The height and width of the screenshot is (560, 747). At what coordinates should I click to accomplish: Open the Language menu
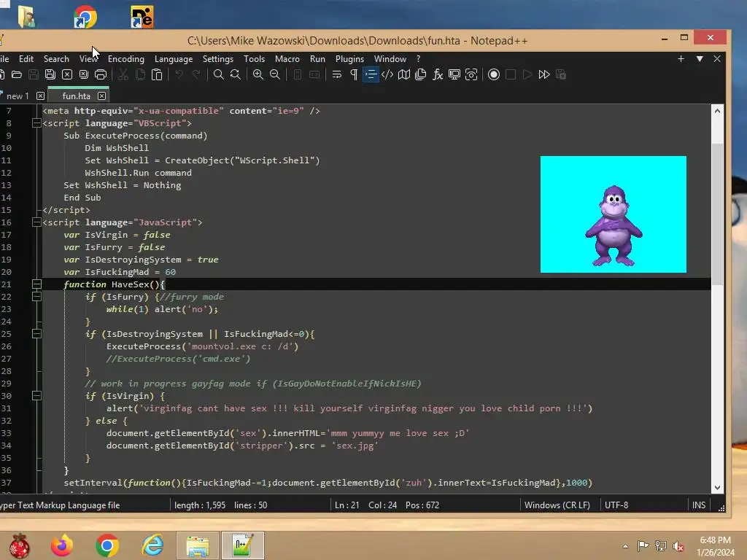[x=174, y=59]
